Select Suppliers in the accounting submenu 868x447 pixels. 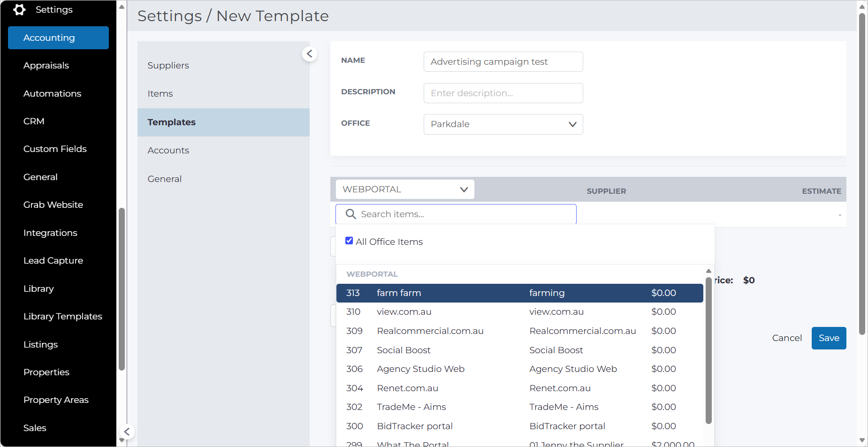[223, 65]
